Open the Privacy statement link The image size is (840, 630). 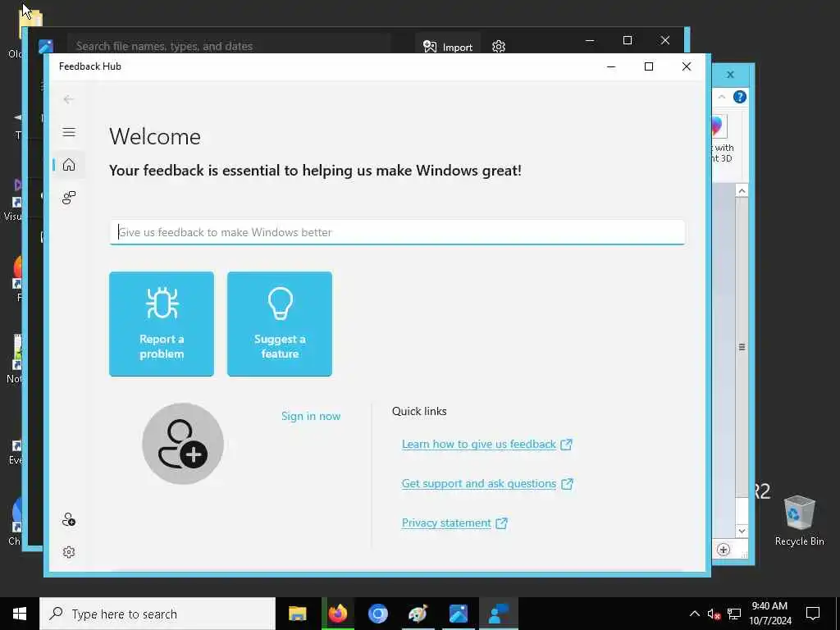(x=454, y=523)
